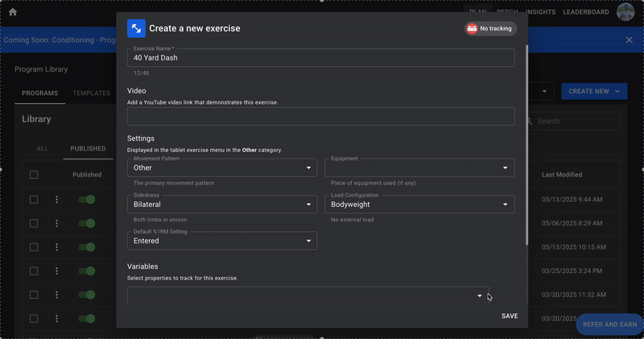Close the Coming Soon banner

[630, 39]
